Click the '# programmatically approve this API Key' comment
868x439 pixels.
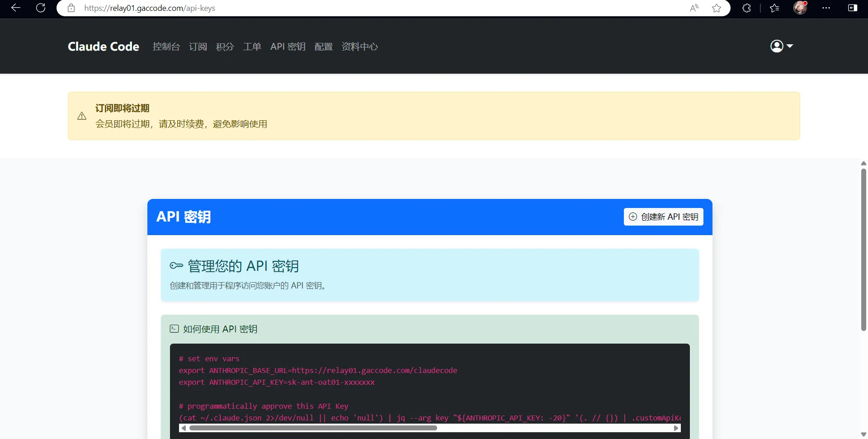(264, 406)
